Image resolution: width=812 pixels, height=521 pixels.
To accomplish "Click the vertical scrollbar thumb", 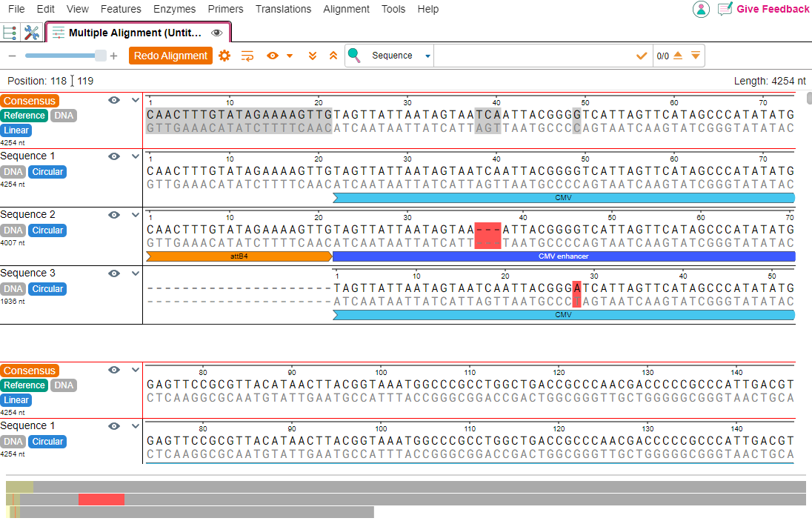I will tap(809, 99).
